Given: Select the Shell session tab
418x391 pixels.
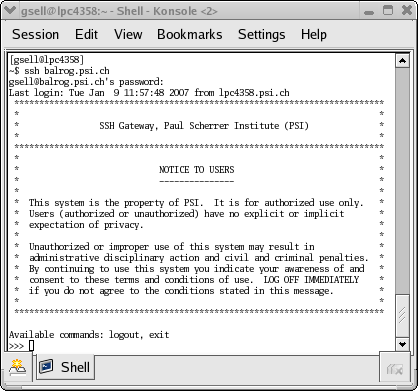Looking at the screenshot, I should (65, 367).
